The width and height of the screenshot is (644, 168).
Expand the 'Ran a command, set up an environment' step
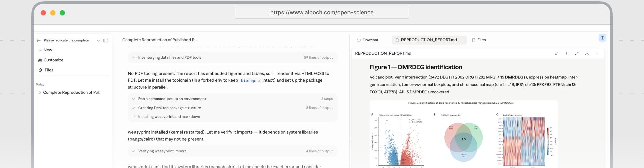pyautogui.click(x=232, y=99)
